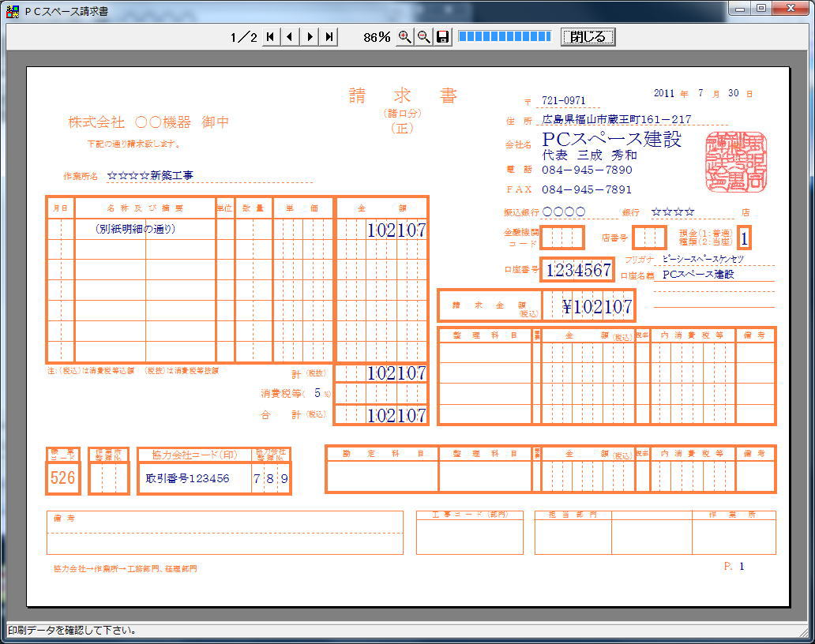Click the recipient 株式会社 ○○機器 御中
The width and height of the screenshot is (815, 644).
point(148,122)
